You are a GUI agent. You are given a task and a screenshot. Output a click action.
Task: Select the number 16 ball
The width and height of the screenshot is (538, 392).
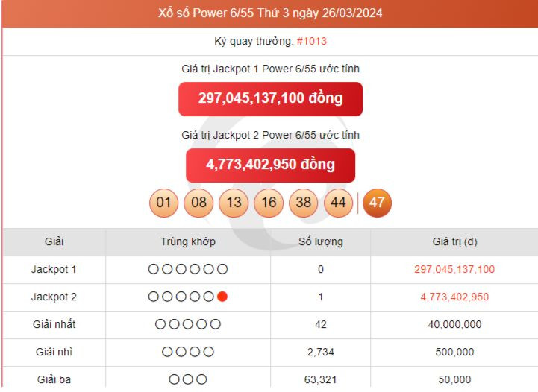(269, 203)
